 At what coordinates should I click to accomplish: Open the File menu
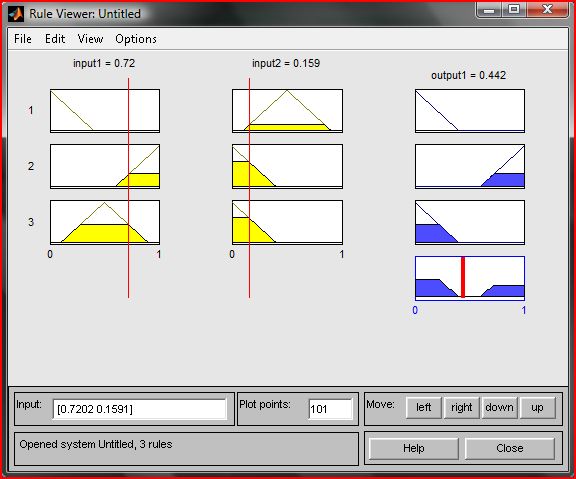coord(22,39)
